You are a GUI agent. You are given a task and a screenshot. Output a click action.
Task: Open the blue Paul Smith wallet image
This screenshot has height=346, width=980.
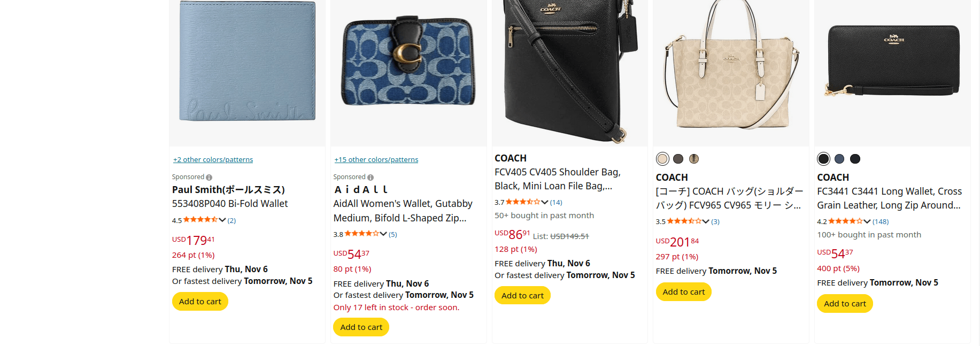(x=247, y=61)
